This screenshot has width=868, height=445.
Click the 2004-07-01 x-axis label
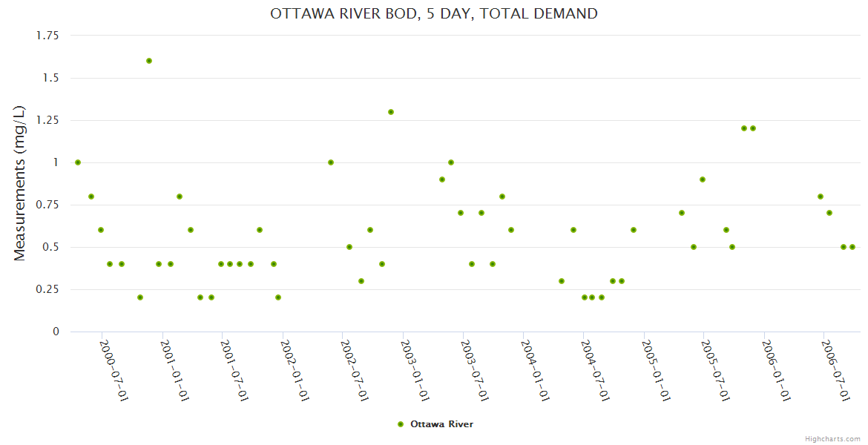click(595, 370)
